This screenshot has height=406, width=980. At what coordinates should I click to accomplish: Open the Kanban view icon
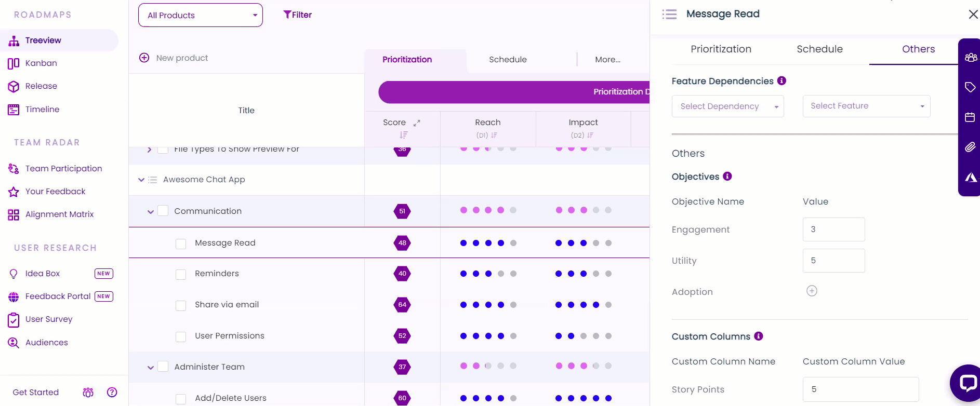pyautogui.click(x=14, y=63)
